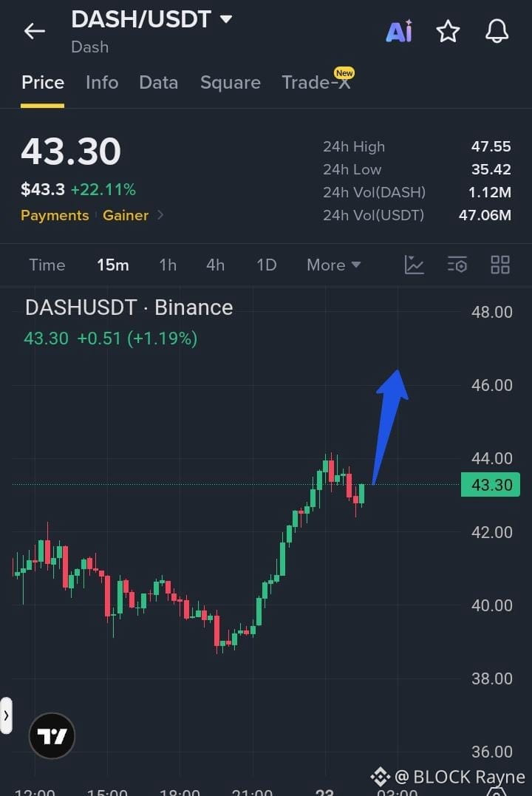Tap the large 43.30 price
The image size is (532, 796).
pyautogui.click(x=71, y=152)
